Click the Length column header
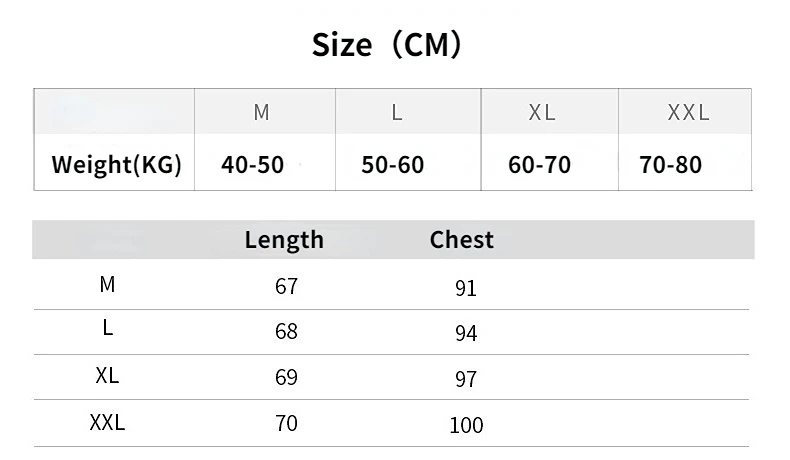Viewport: 790px width, 460px height. pos(284,240)
